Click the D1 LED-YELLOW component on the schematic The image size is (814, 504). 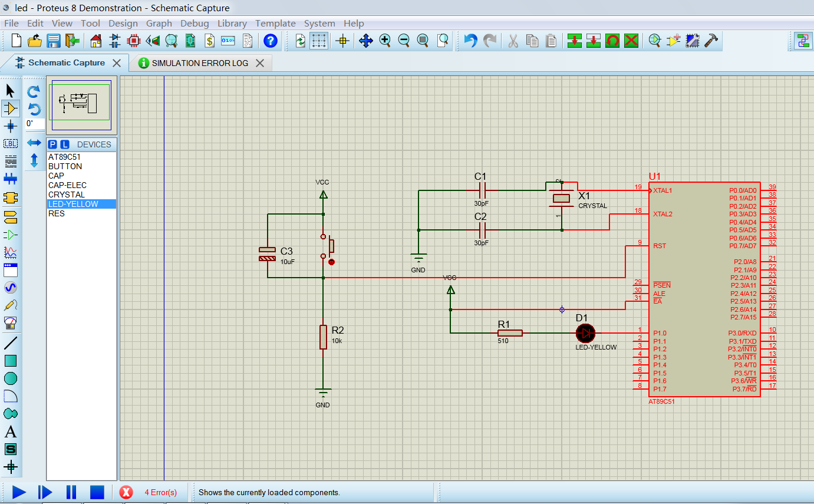point(585,333)
